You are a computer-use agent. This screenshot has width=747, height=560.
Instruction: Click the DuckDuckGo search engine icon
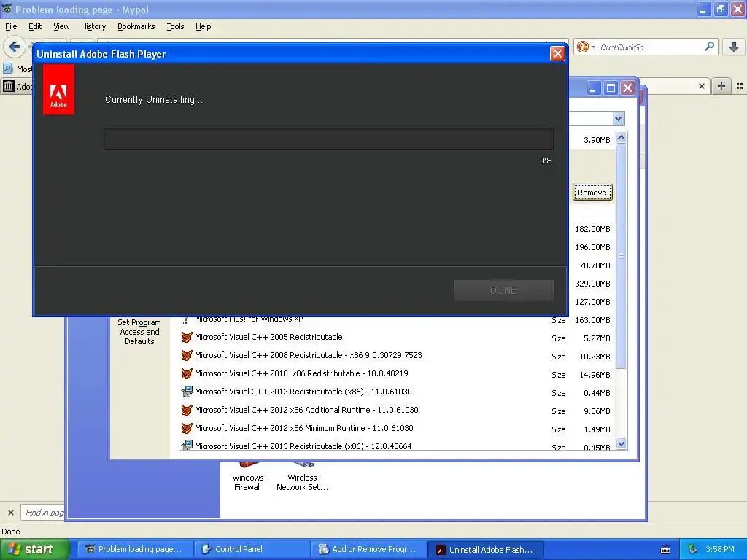coord(582,47)
